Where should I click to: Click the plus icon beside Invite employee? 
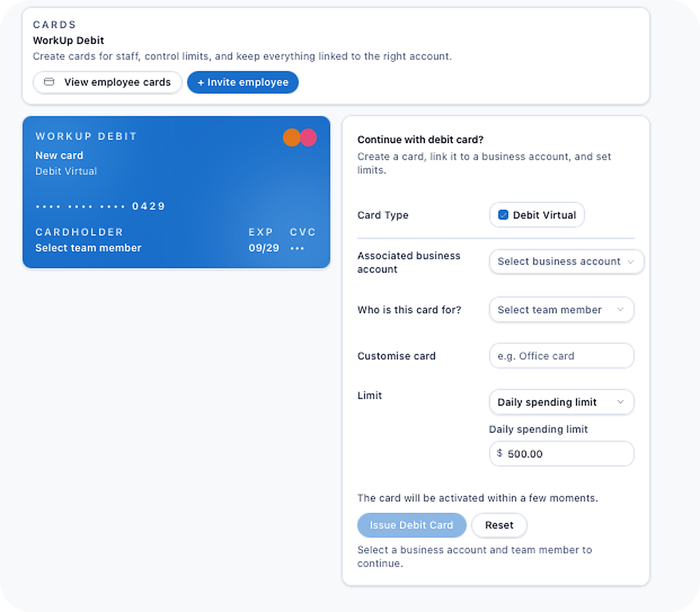pyautogui.click(x=201, y=82)
